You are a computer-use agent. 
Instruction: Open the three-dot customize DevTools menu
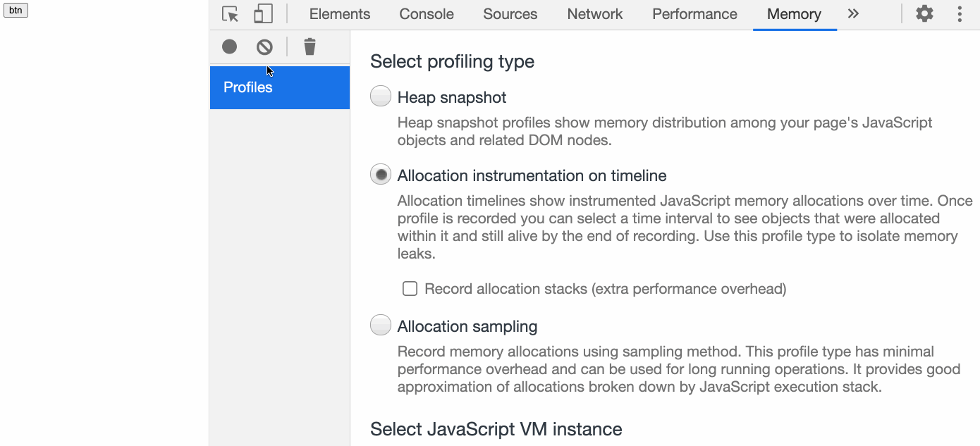960,14
